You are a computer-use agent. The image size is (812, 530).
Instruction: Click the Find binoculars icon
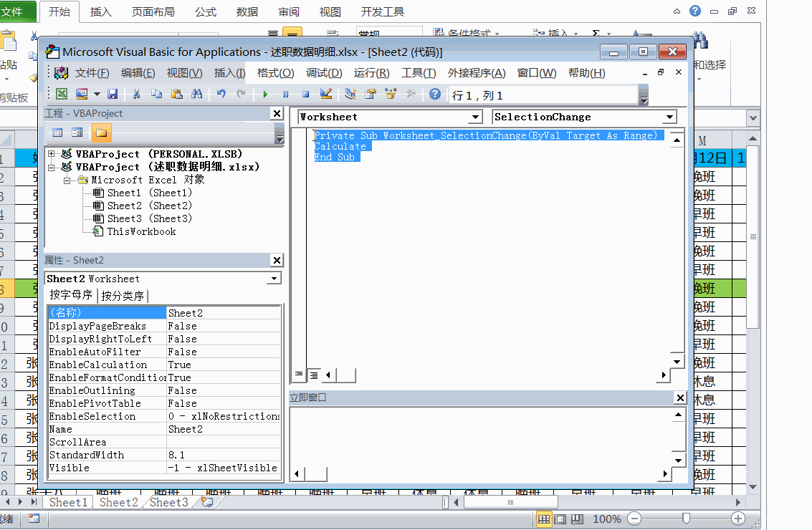(197, 94)
